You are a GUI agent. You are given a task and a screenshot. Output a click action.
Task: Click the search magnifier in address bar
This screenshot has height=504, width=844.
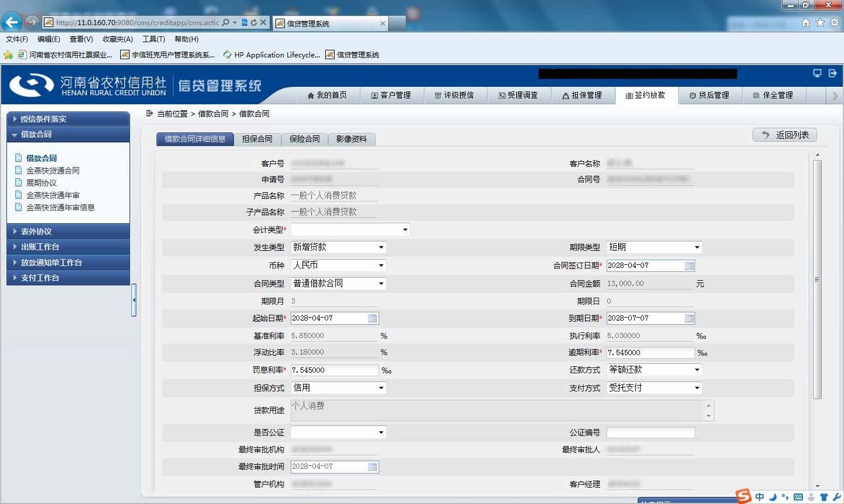pos(226,22)
